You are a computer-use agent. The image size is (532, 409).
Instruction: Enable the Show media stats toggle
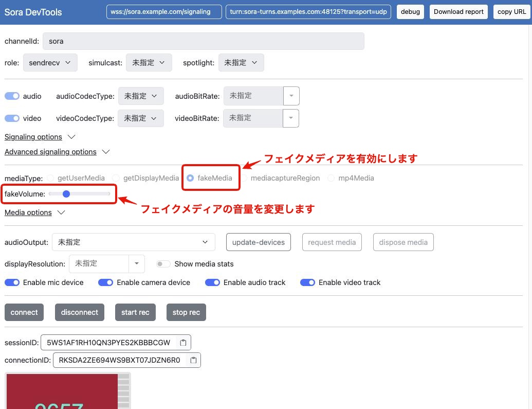tap(163, 263)
